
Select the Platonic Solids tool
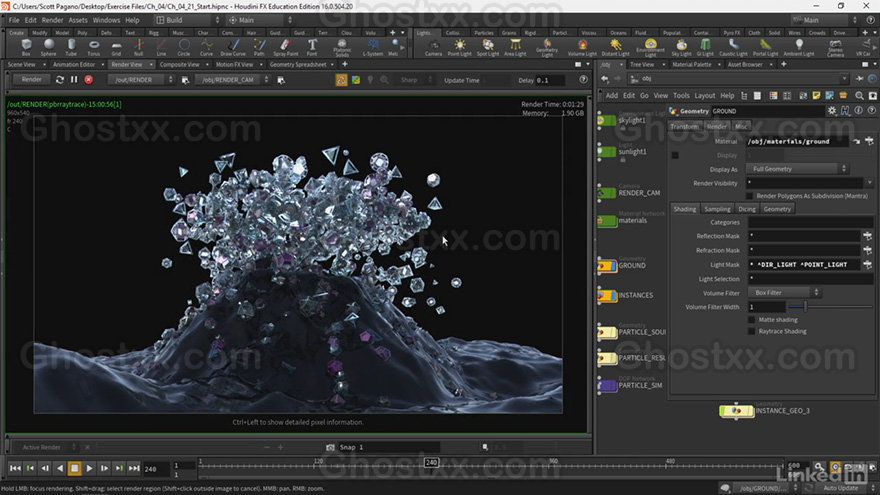[342, 48]
